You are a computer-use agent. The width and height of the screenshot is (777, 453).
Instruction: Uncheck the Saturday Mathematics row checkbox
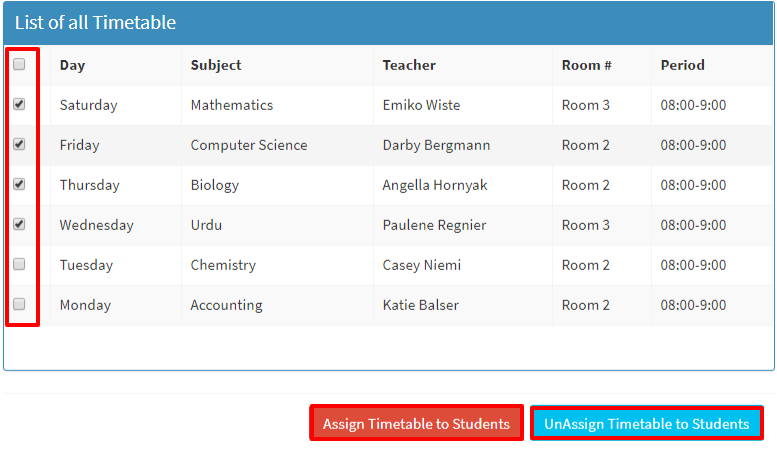[x=19, y=104]
